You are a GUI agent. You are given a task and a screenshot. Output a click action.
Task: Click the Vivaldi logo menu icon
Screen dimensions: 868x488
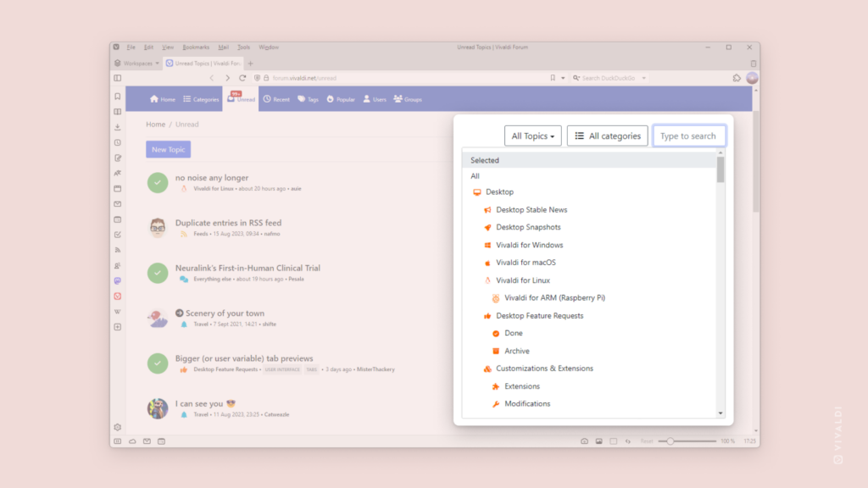point(116,47)
